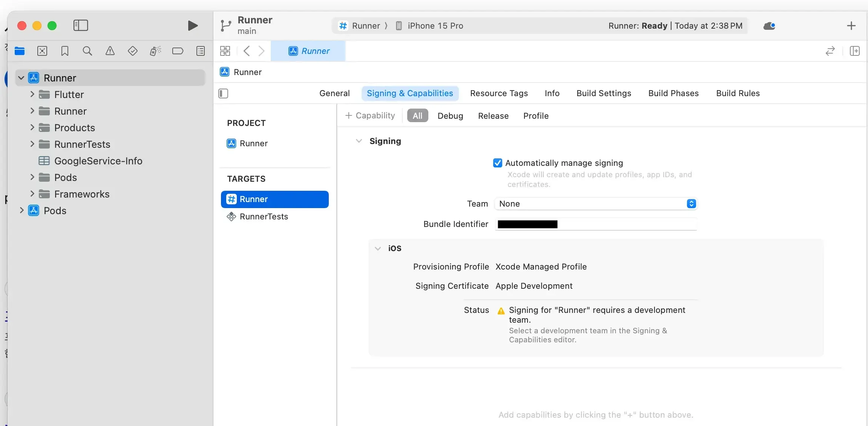Click the plus library button in toolbar
The height and width of the screenshot is (426, 868).
coord(851,26)
